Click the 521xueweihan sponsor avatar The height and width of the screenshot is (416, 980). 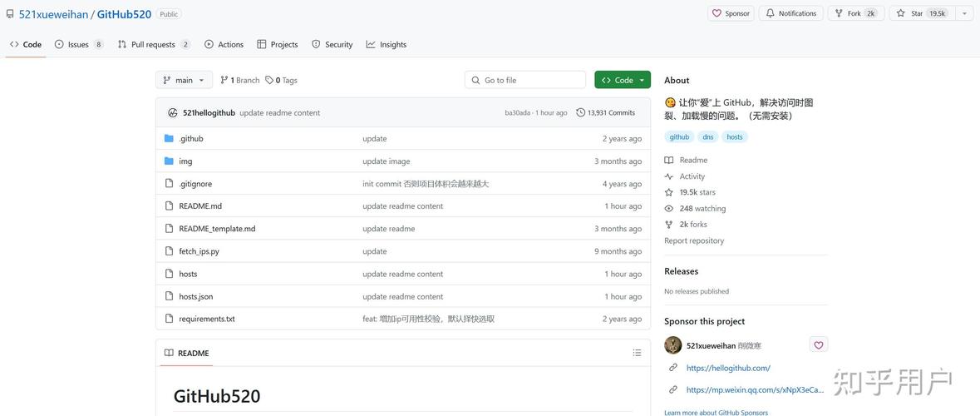coord(673,344)
